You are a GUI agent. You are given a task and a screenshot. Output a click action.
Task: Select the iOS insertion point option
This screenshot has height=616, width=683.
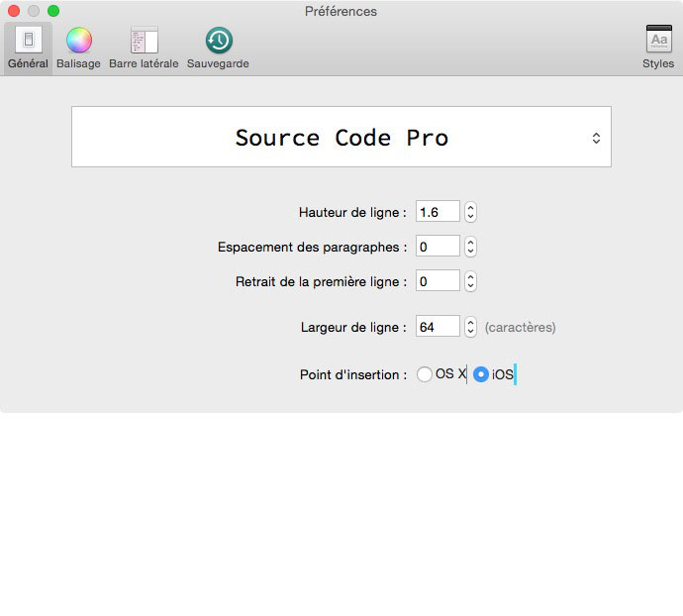coord(481,374)
